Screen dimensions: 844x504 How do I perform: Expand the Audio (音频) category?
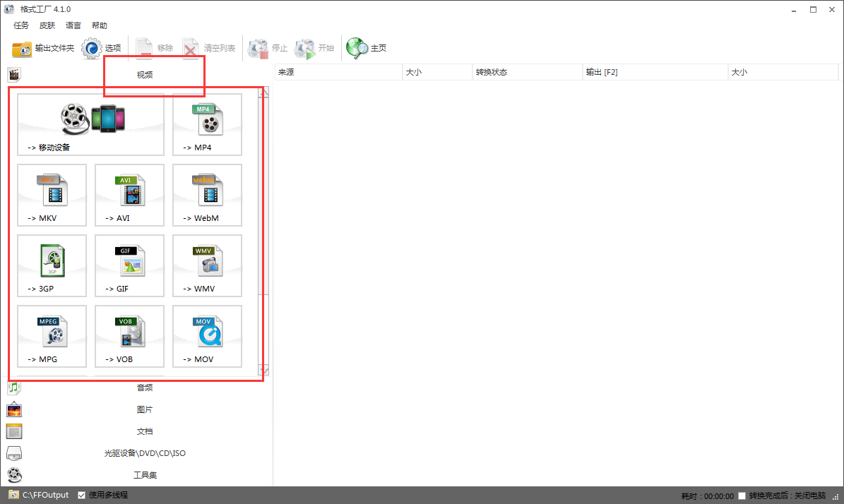[x=145, y=388]
